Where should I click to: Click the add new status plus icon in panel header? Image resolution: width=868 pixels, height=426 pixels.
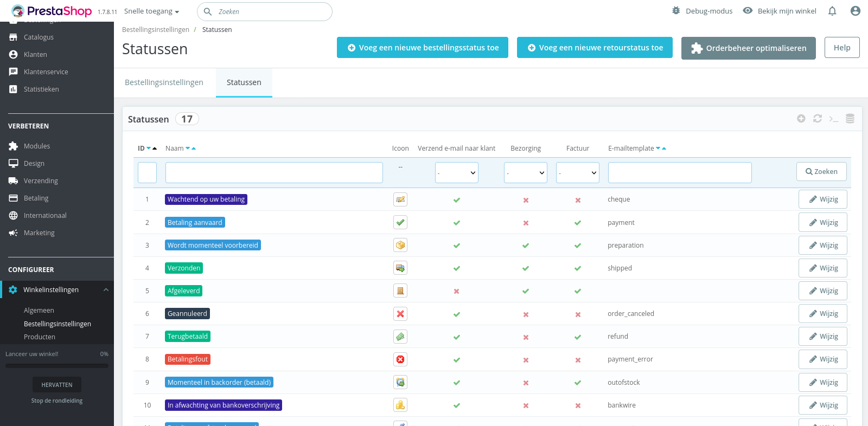tap(801, 119)
